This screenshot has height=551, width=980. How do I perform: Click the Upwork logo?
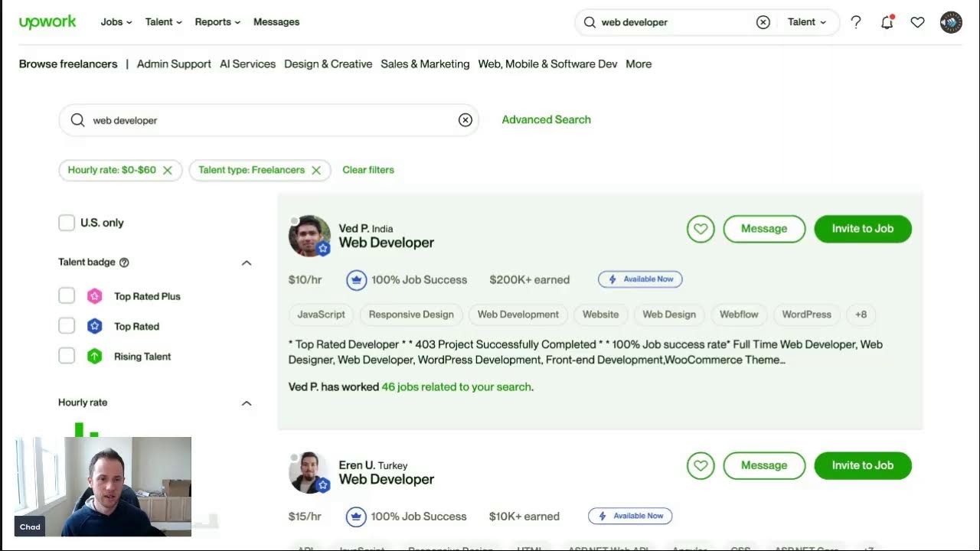click(x=47, y=22)
